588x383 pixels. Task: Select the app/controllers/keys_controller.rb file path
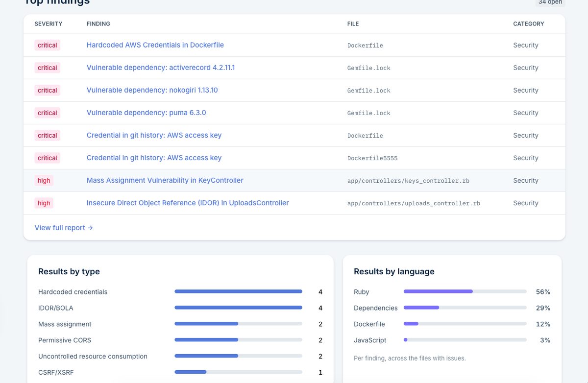(x=408, y=181)
